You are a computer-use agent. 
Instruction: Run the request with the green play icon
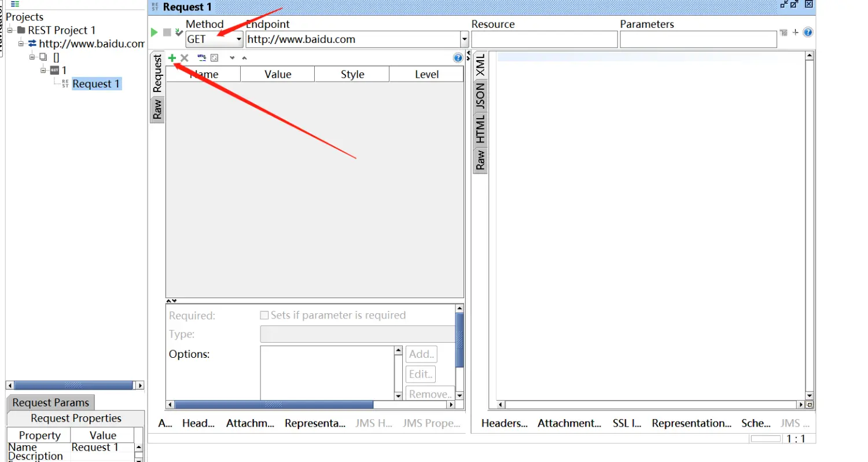pos(154,32)
